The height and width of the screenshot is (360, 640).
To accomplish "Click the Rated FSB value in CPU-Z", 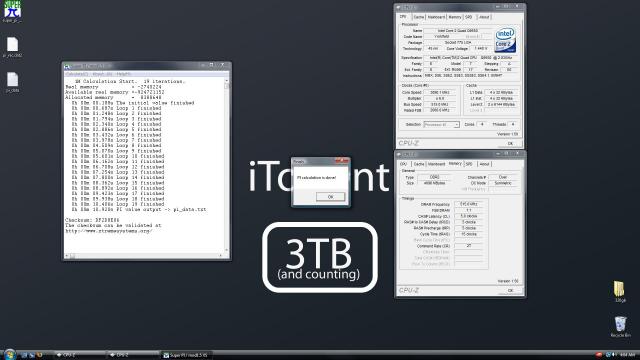I will pos(440,110).
